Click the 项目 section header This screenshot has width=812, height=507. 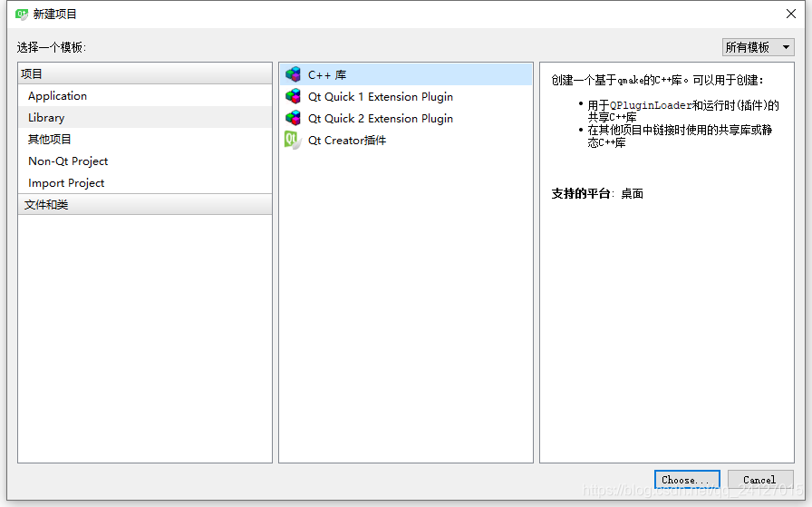144,73
